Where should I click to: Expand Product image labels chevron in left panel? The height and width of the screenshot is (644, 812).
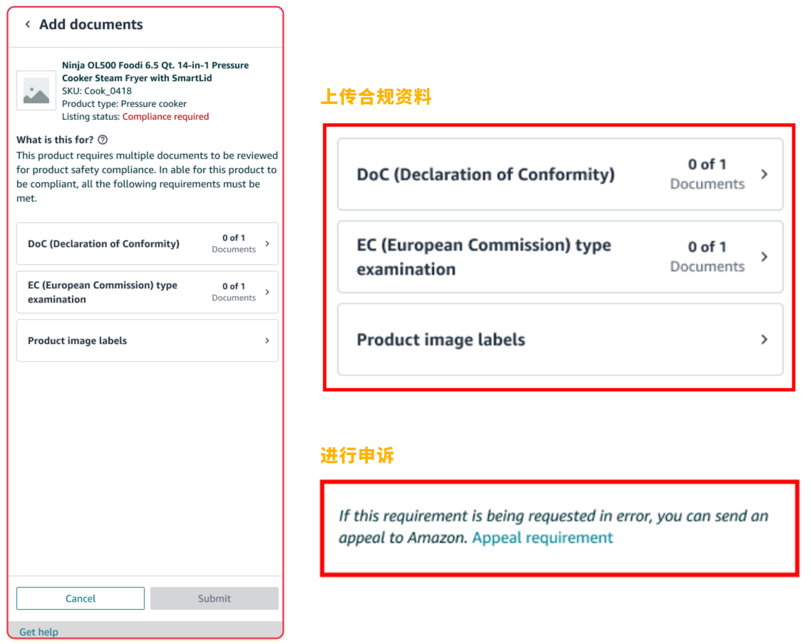coord(267,341)
